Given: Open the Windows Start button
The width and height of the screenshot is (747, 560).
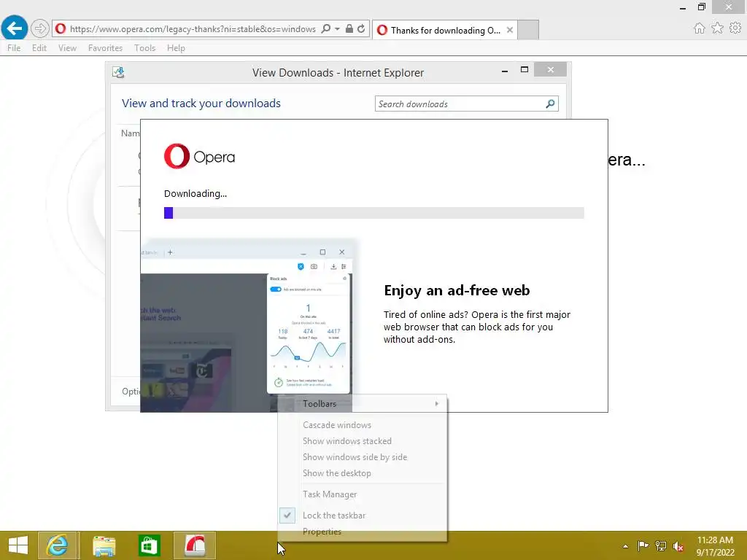Looking at the screenshot, I should tap(18, 545).
